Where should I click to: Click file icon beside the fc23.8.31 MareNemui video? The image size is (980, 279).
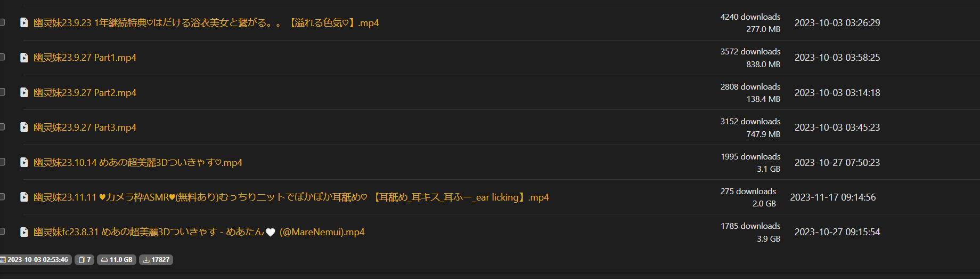pyautogui.click(x=24, y=232)
